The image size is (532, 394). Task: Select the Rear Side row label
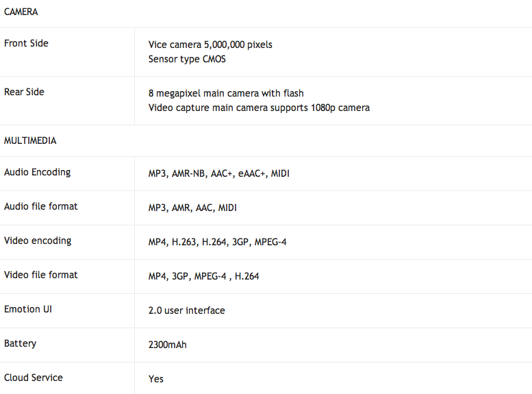[24, 92]
